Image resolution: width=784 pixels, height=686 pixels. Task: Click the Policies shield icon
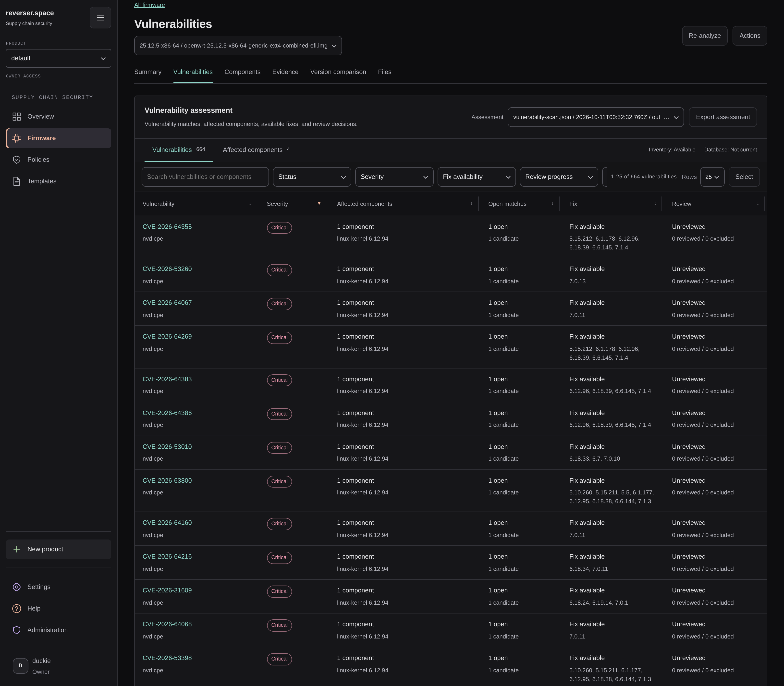[16, 160]
